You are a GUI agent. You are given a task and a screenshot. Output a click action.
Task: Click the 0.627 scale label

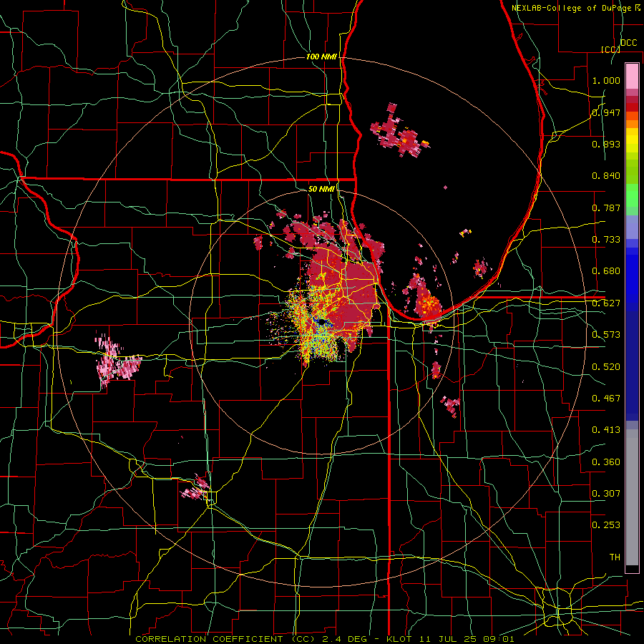[606, 303]
